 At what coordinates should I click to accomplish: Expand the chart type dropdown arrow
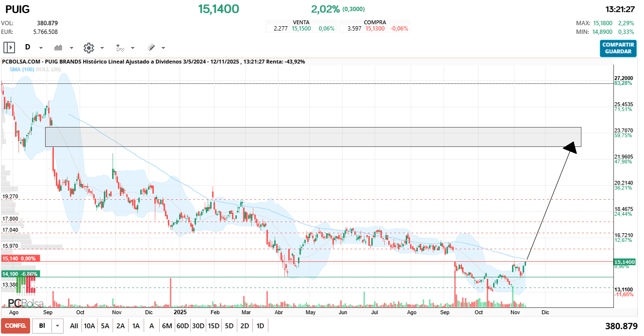(71, 48)
